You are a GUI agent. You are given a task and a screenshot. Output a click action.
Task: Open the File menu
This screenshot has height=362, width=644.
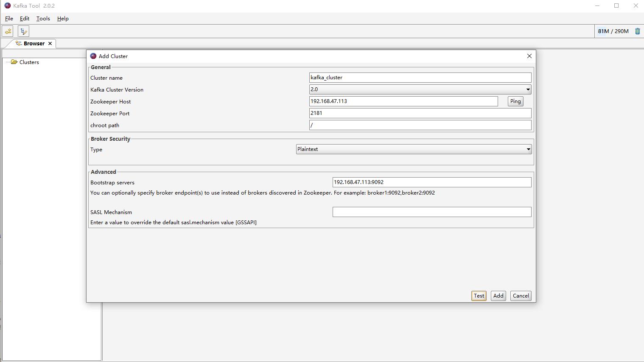pyautogui.click(x=9, y=19)
